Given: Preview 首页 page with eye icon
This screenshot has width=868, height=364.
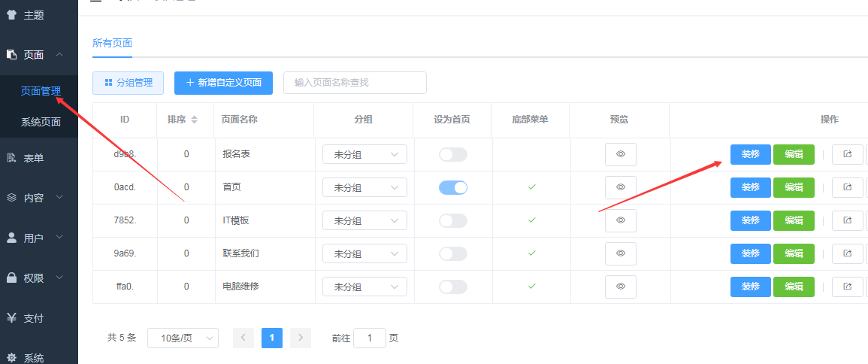Looking at the screenshot, I should point(621,187).
